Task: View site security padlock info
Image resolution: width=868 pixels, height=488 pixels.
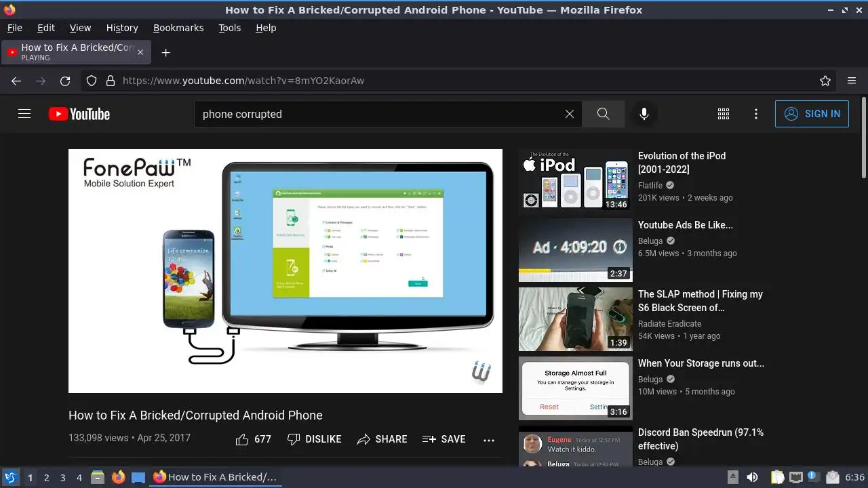Action: coord(111,81)
